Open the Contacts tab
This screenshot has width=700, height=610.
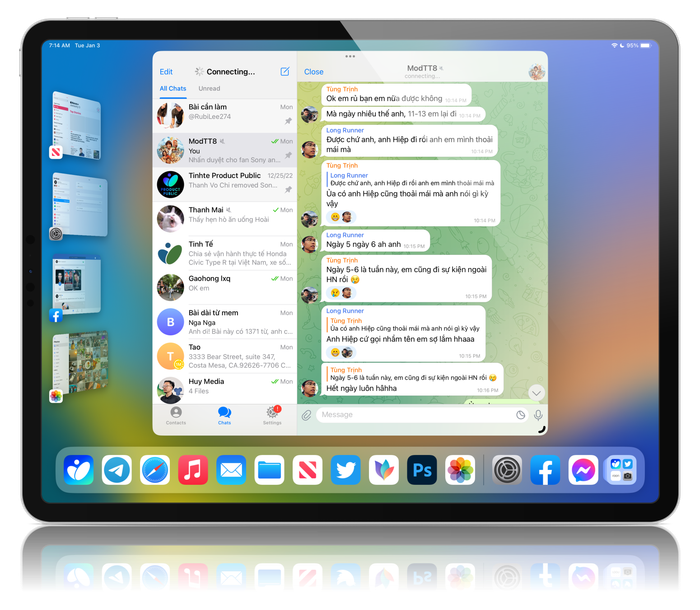pyautogui.click(x=176, y=415)
